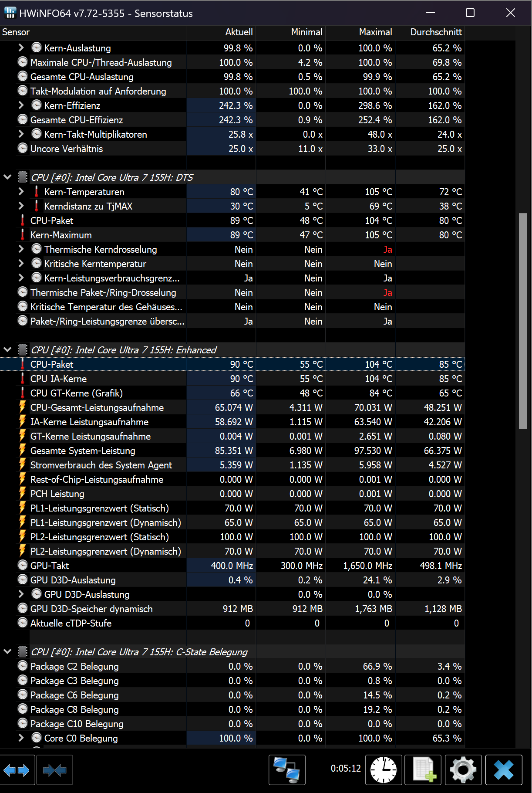532x793 pixels.
Task: Select the Package C10 Belegung row
Action: coord(232,724)
